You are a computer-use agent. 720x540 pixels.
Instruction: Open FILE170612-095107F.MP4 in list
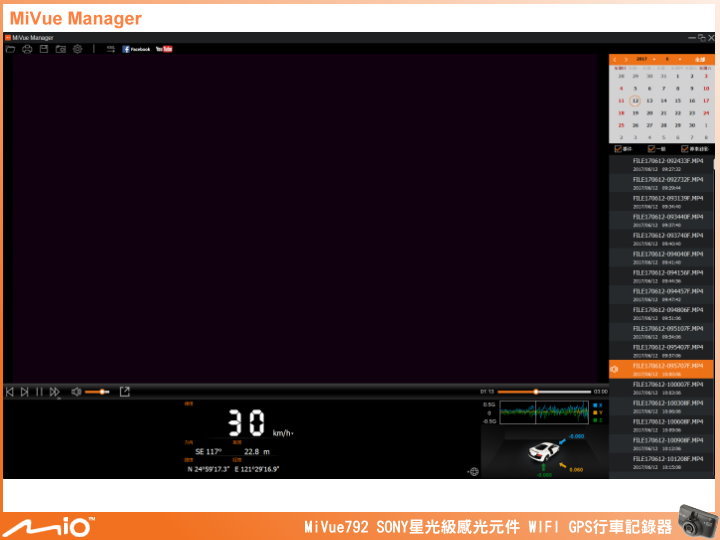[661, 332]
